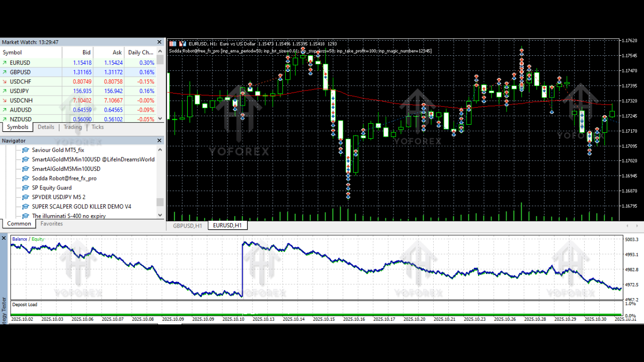This screenshot has height=362, width=644.
Task: Select SUPER SCALPER GOLD KILLER DEMO V4
Action: pyautogui.click(x=82, y=207)
